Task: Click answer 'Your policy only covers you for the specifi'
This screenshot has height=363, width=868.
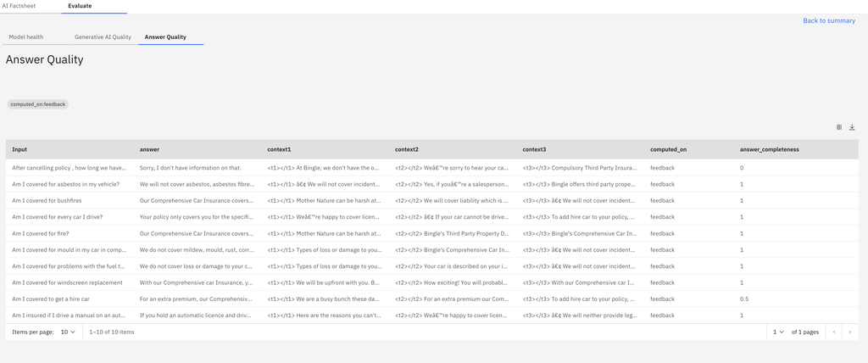Action: coord(197,216)
